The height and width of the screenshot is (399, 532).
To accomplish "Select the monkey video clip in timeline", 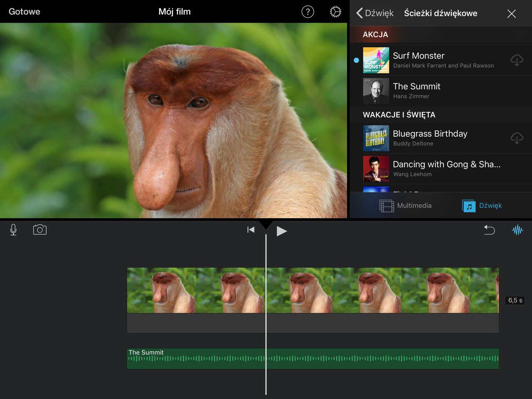I will [313, 291].
